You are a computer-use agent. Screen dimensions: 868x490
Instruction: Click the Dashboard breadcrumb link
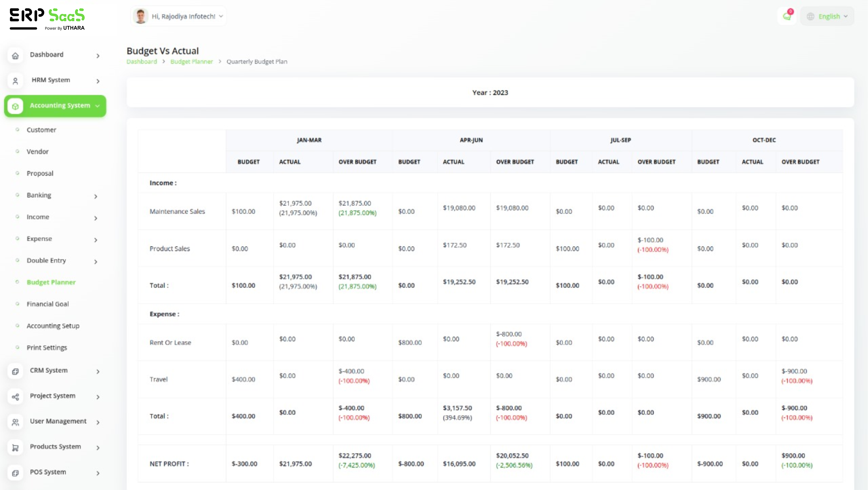click(142, 61)
